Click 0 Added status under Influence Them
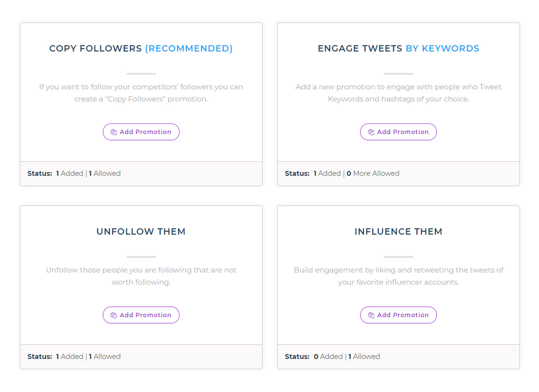The width and height of the screenshot is (539, 392). 329,356
